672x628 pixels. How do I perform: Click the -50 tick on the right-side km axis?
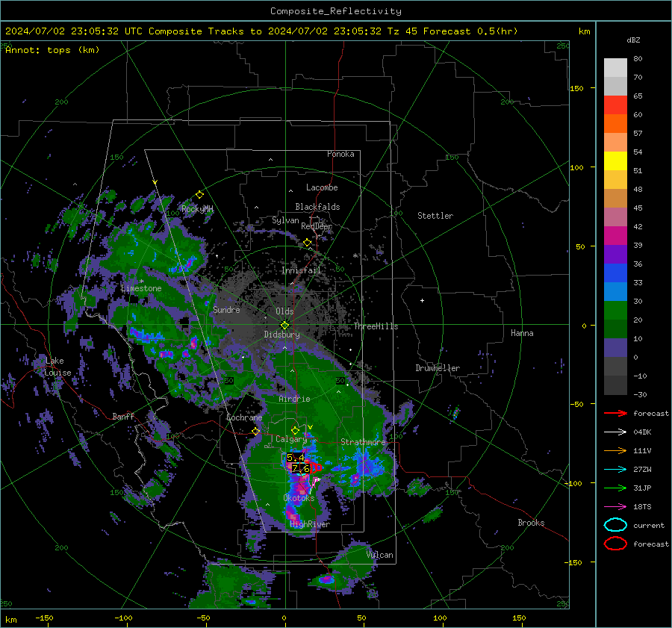point(576,404)
